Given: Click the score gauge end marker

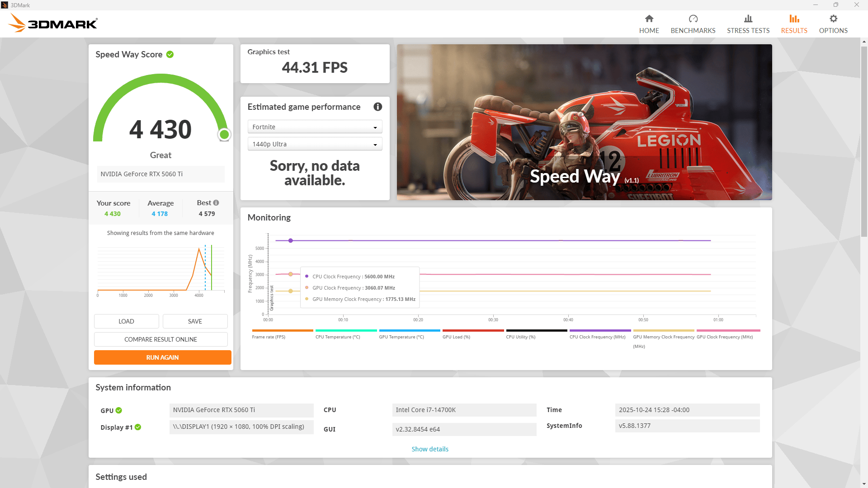Looking at the screenshot, I should coord(224,134).
